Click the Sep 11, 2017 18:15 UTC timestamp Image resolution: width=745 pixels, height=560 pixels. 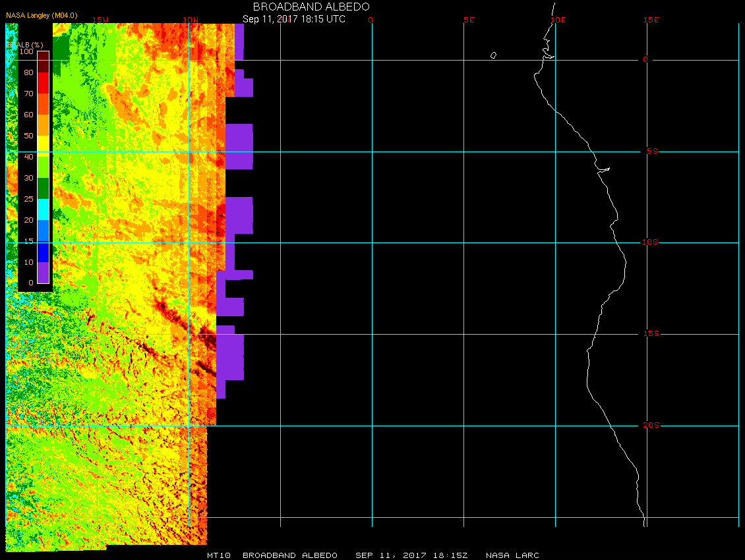pyautogui.click(x=294, y=19)
